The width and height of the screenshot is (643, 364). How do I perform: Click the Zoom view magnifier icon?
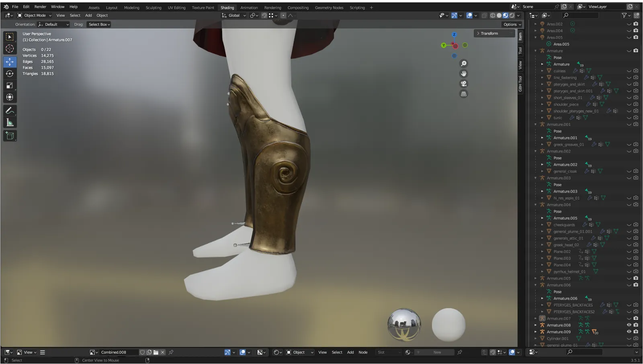[x=464, y=63]
